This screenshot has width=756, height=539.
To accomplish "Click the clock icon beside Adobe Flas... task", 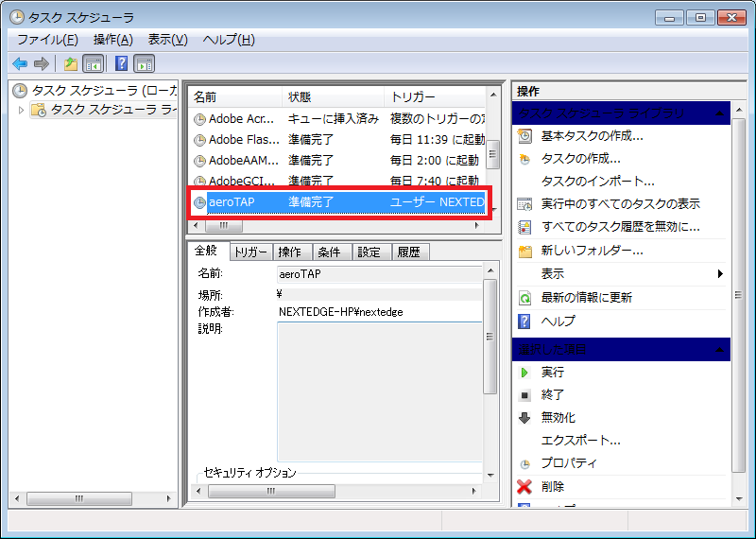I will pyautogui.click(x=199, y=140).
